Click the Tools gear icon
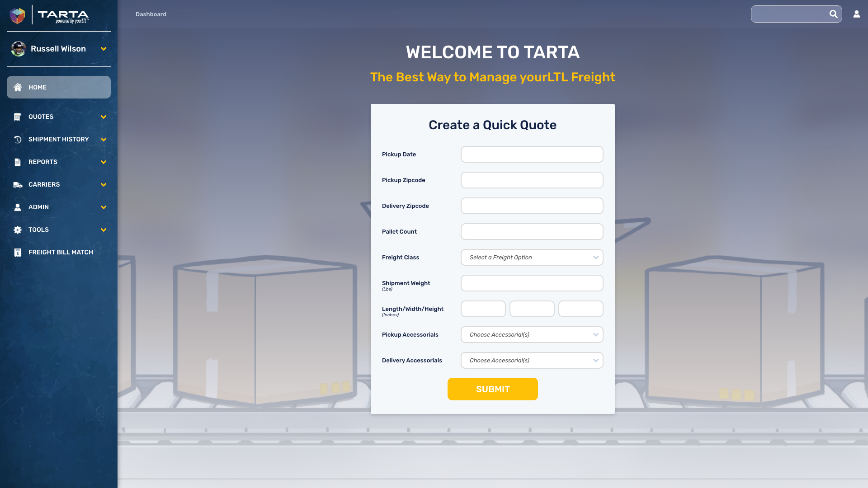868x488 pixels. pyautogui.click(x=18, y=230)
